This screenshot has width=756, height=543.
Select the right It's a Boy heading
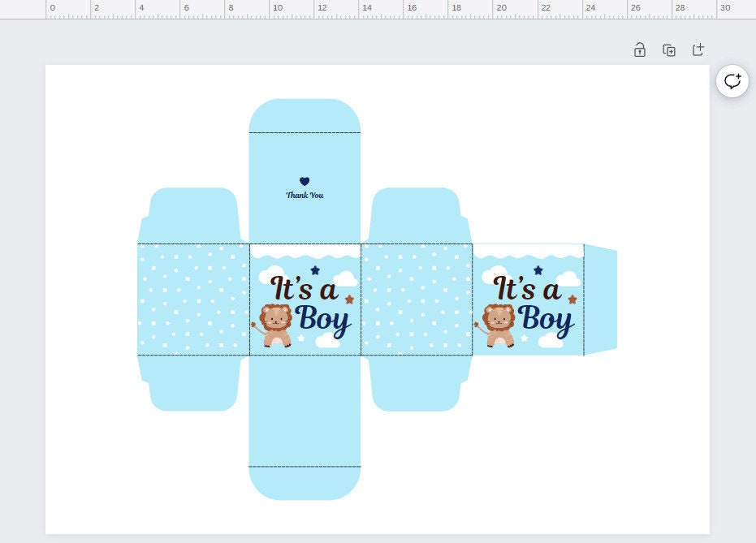[532, 300]
